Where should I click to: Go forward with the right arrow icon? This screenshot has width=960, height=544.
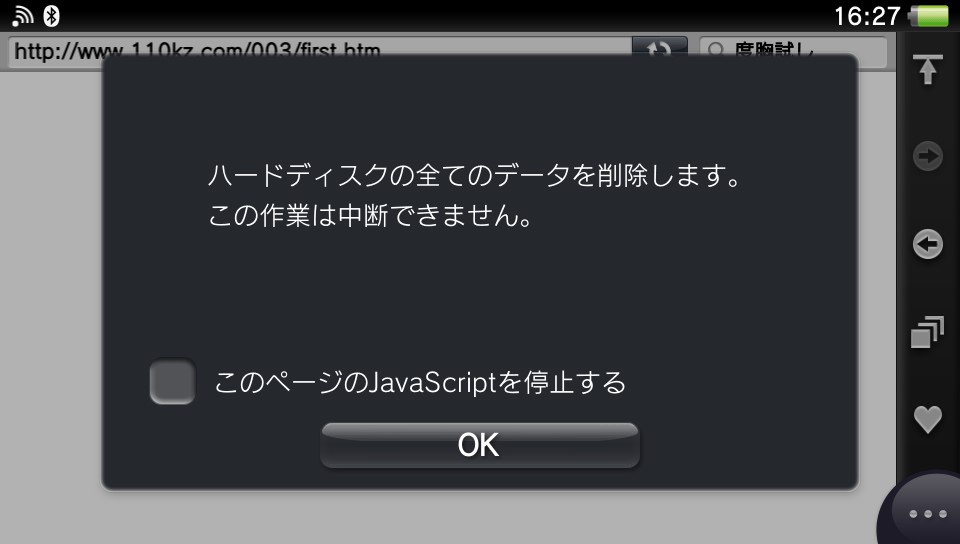[x=928, y=156]
